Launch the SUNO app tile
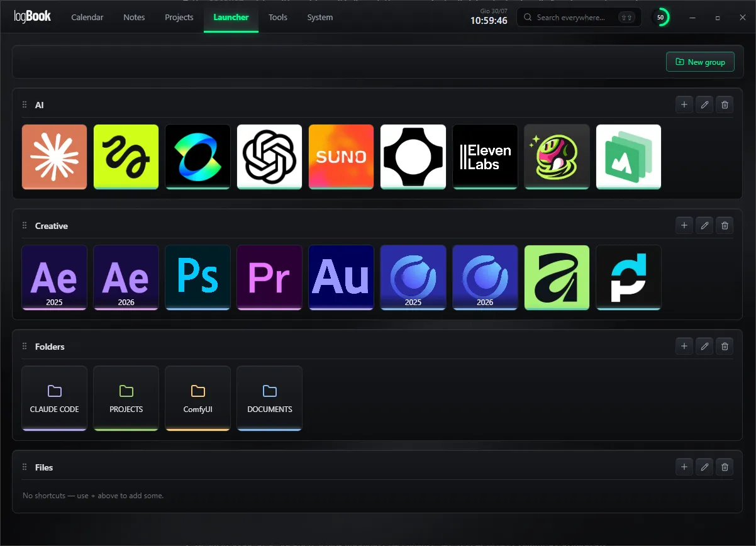756x546 pixels. (342, 157)
